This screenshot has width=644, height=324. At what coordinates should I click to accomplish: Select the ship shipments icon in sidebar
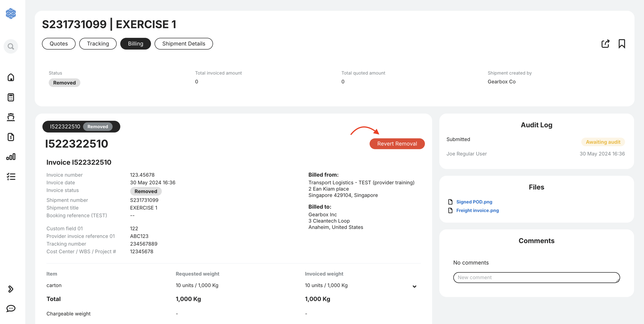tap(11, 117)
